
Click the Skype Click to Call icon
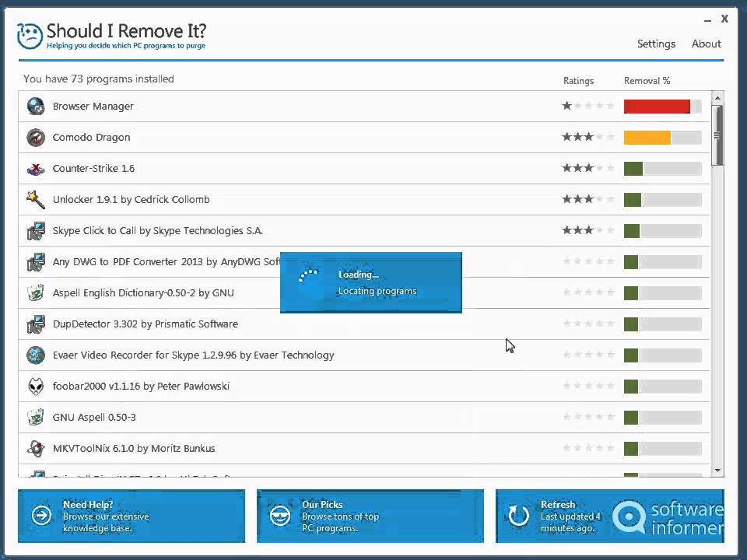click(x=35, y=231)
